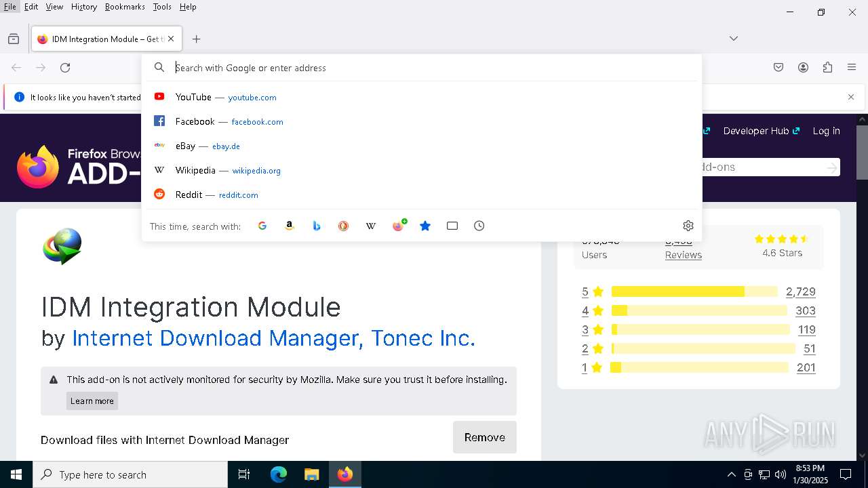
Task: Open new tab with plus button
Action: [x=197, y=39]
